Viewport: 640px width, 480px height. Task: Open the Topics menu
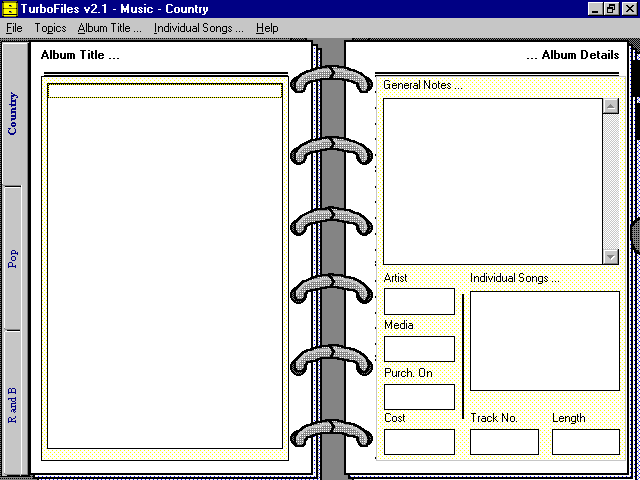50,28
